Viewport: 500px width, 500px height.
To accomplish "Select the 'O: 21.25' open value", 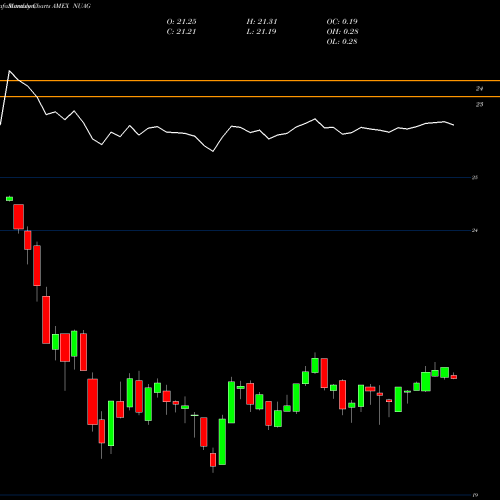I will tap(181, 22).
